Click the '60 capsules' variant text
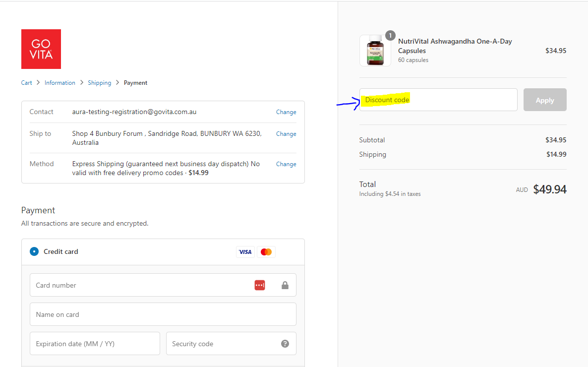The image size is (588, 367). click(x=413, y=60)
